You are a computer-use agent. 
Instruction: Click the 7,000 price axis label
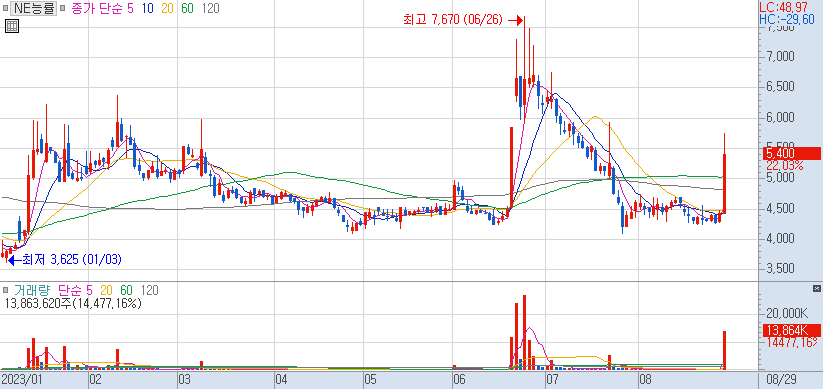point(780,56)
